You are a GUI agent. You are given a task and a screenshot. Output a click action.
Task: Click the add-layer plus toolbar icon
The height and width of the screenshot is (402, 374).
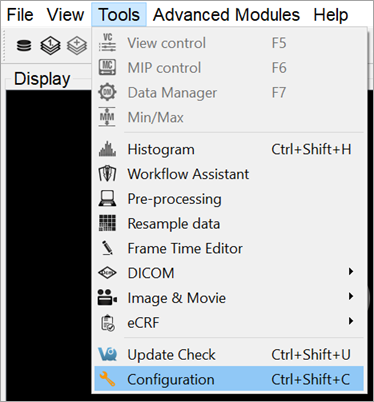77,45
